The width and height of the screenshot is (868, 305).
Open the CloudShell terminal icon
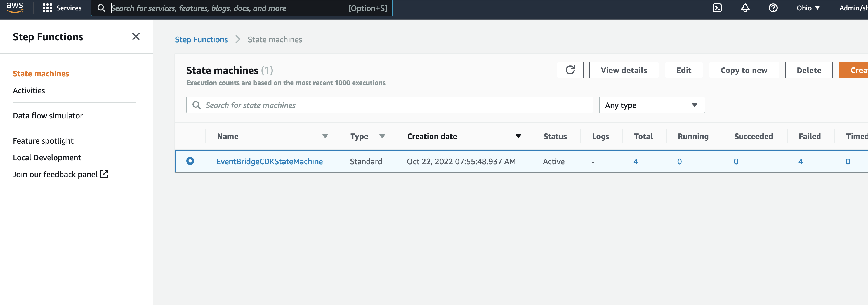tap(717, 8)
